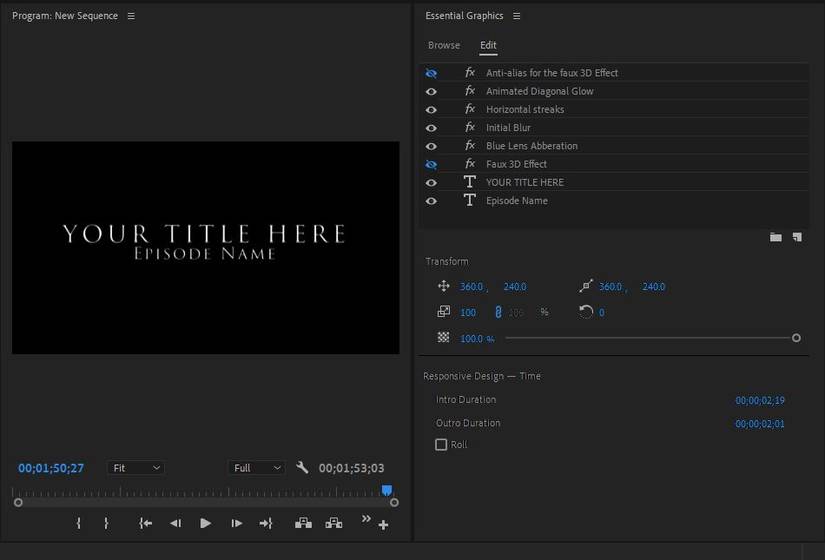
Task: Click the left zoom scroll bar handle
Action: coord(18,503)
